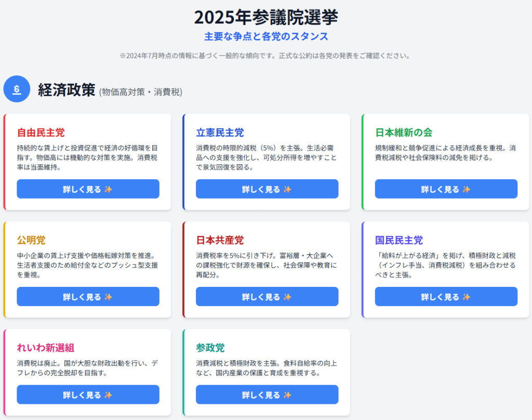Click the sparkle icon on 参政党's button

pyautogui.click(x=287, y=395)
